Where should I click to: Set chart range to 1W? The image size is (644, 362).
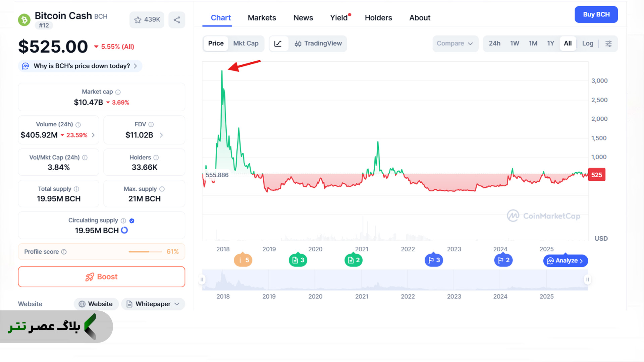click(x=515, y=44)
